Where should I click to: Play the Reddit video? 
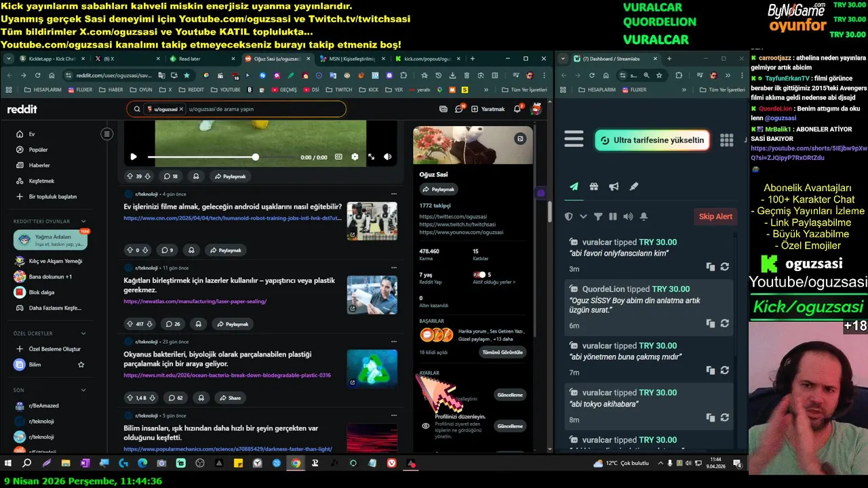pos(134,157)
